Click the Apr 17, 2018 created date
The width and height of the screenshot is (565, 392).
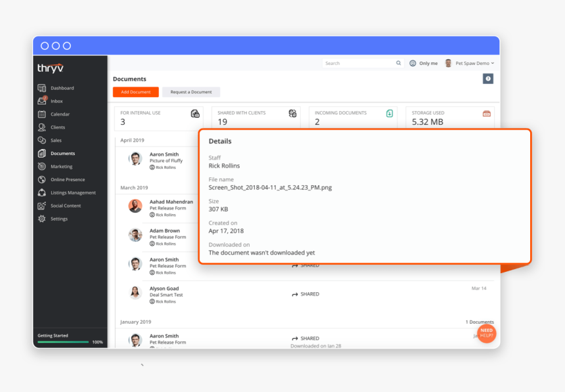226,231
